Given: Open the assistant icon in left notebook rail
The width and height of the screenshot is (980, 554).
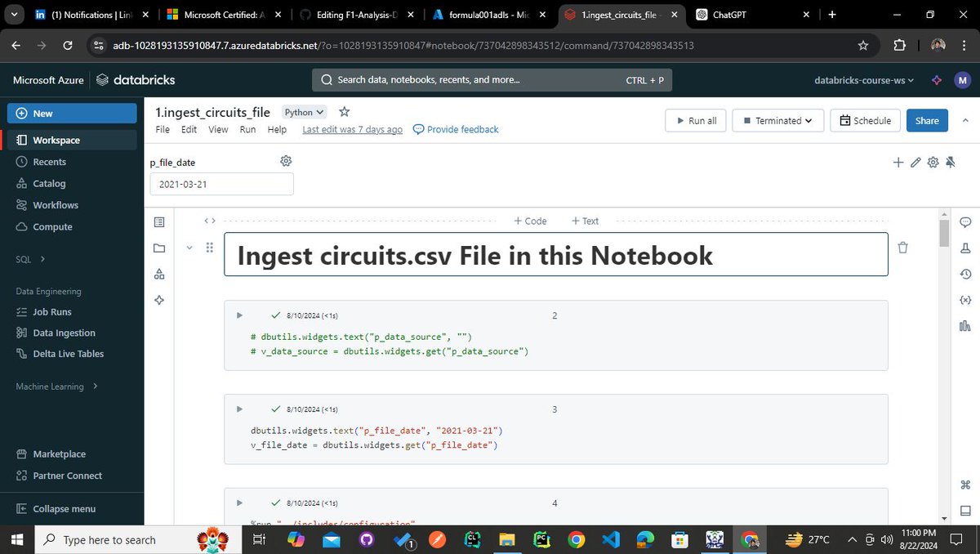Looking at the screenshot, I should point(159,301).
